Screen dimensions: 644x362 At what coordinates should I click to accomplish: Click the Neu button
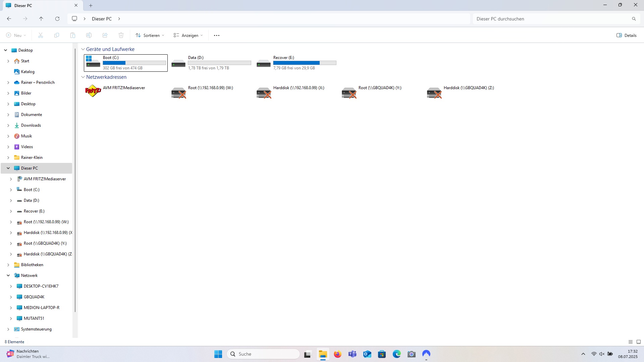pyautogui.click(x=16, y=36)
